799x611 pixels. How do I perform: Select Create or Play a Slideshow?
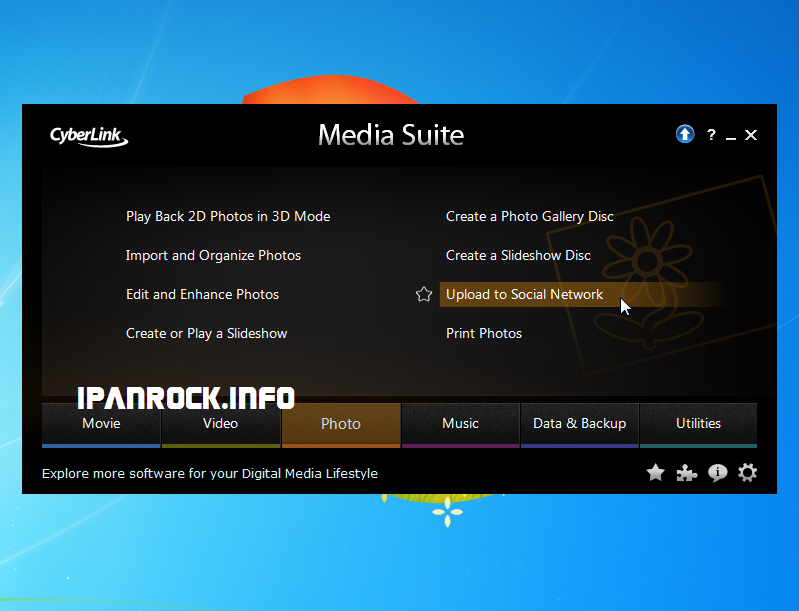coord(206,333)
